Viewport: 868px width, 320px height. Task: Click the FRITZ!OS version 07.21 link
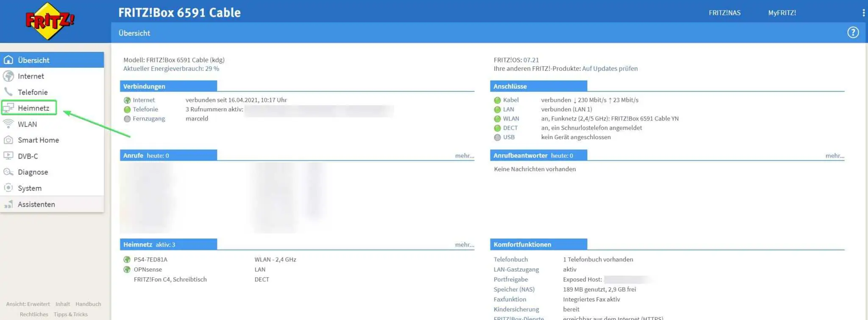pyautogui.click(x=531, y=60)
